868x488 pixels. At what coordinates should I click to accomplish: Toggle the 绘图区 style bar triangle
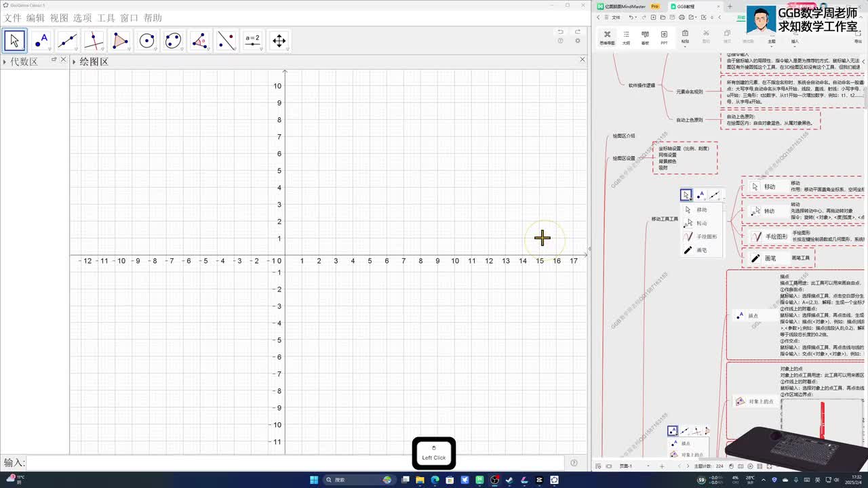(x=75, y=62)
